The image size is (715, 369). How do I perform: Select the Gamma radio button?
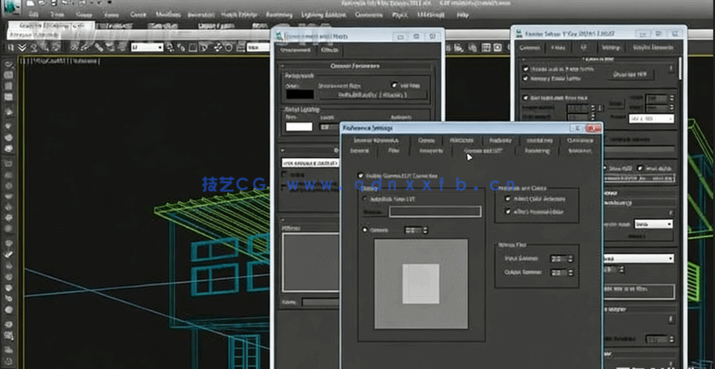tap(364, 230)
